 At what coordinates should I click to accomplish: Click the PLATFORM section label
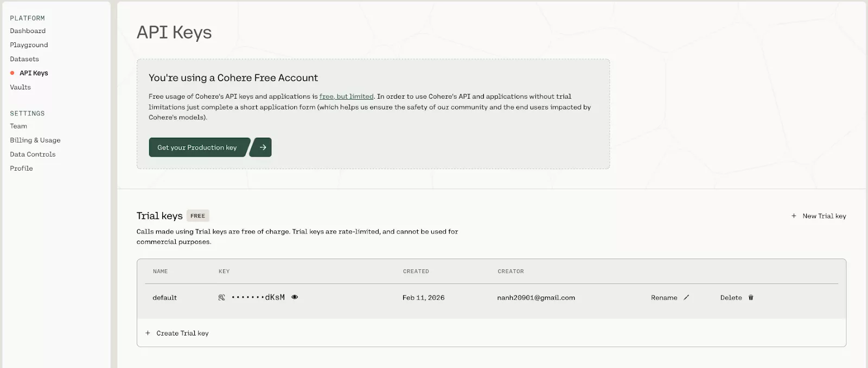click(x=27, y=18)
